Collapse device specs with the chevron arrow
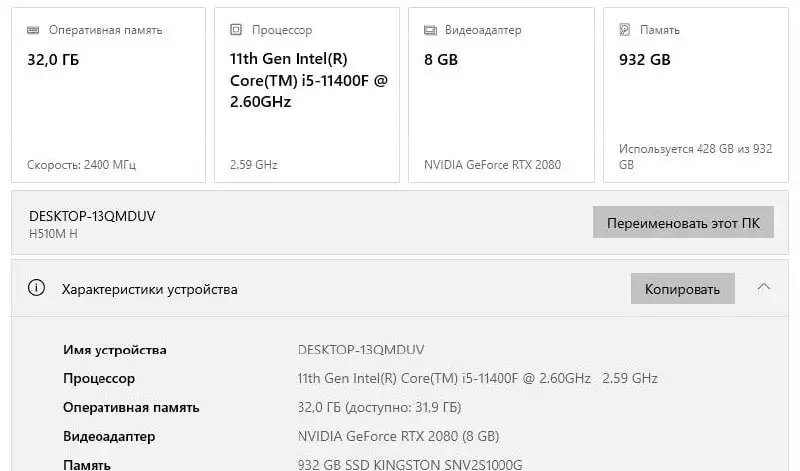This screenshot has height=471, width=800. coord(764,288)
